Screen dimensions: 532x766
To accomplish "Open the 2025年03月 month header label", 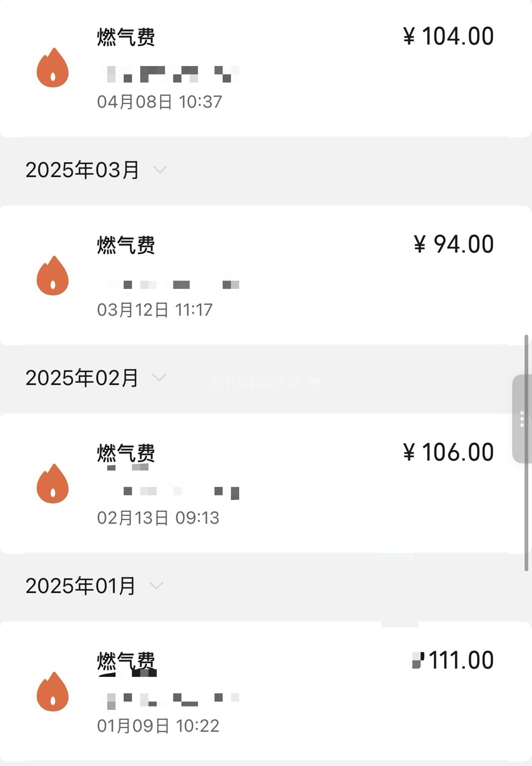I will click(82, 170).
